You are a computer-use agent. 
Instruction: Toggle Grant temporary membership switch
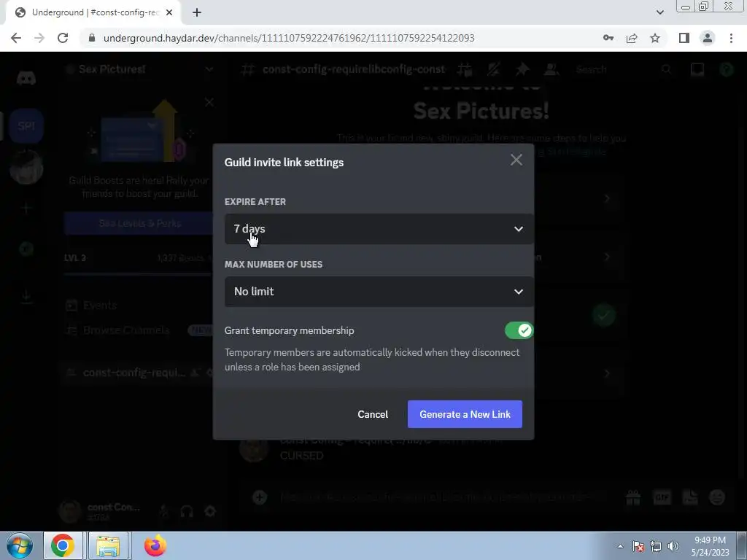(519, 330)
